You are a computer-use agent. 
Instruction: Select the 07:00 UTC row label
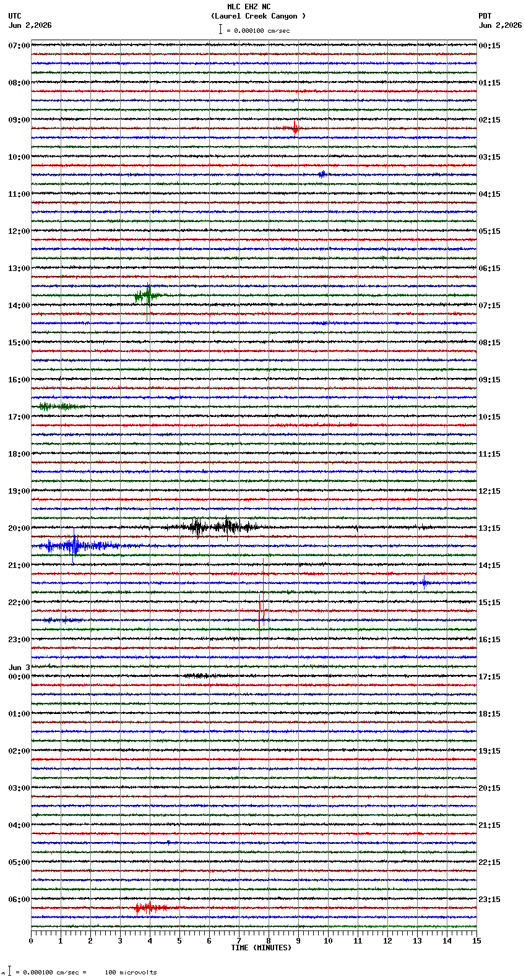(19, 46)
